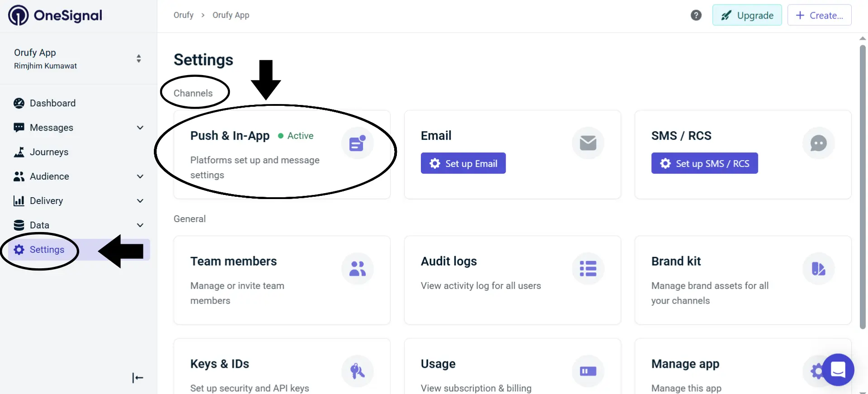Click 'Manage or invite team members' text

(x=237, y=293)
